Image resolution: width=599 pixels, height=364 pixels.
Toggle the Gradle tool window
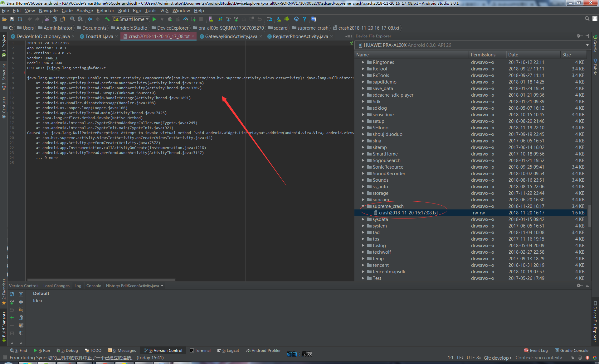point(595,43)
